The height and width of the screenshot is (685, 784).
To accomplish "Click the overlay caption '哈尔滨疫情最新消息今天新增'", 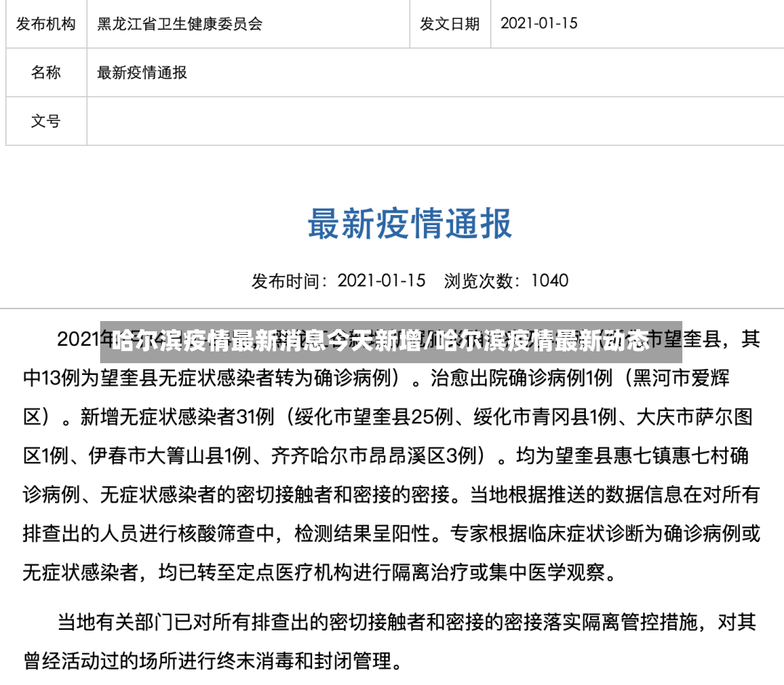I will tap(267, 341).
